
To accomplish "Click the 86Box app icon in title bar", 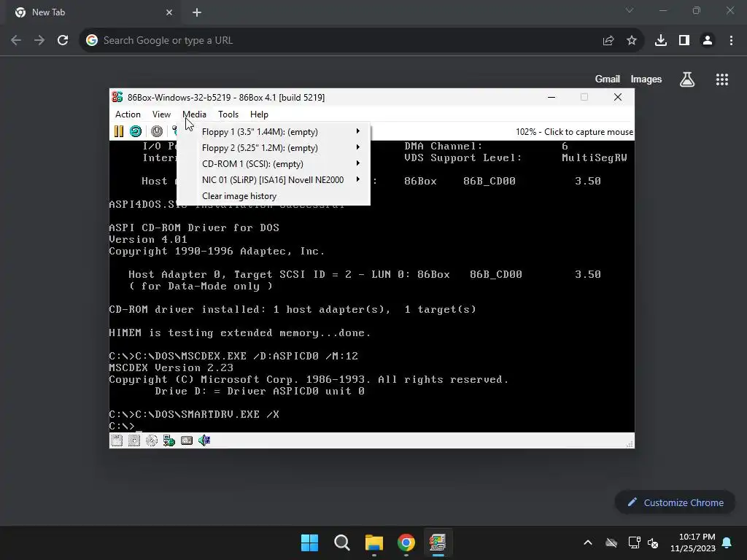I will 117,97.
